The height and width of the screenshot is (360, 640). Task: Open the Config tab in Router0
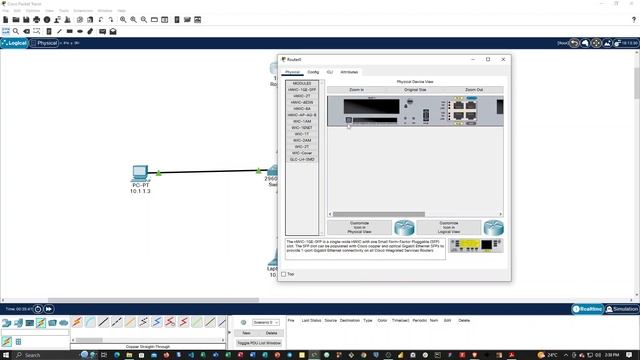(x=313, y=72)
